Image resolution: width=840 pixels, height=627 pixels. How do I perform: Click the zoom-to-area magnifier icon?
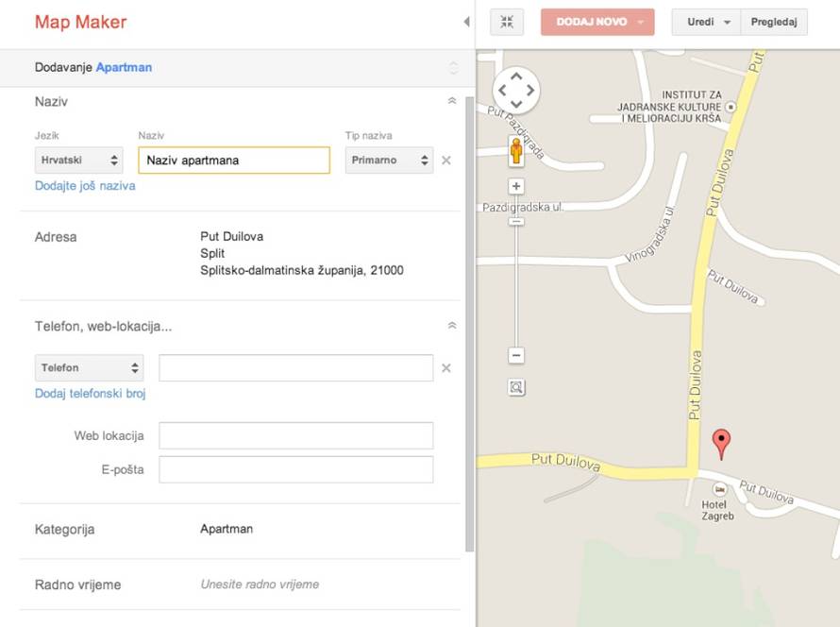pos(516,387)
